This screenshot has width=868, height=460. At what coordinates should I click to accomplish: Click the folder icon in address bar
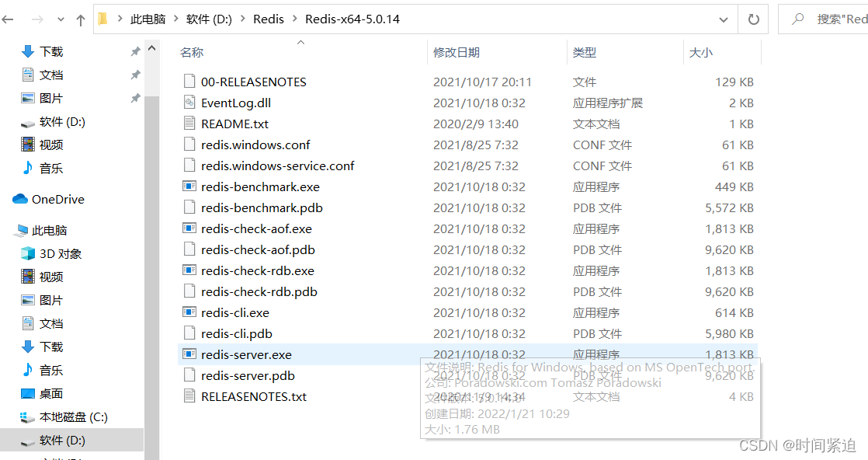click(x=103, y=19)
